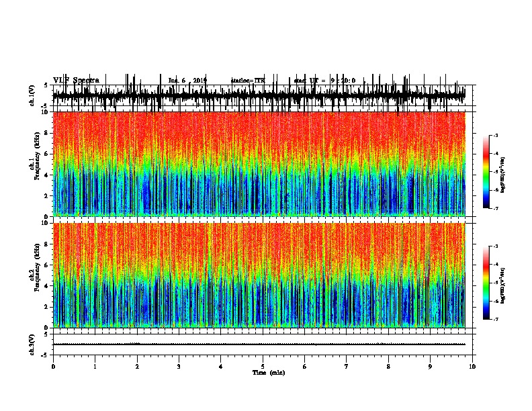Click the "-3" label on the ch.1 colorbar

point(496,135)
